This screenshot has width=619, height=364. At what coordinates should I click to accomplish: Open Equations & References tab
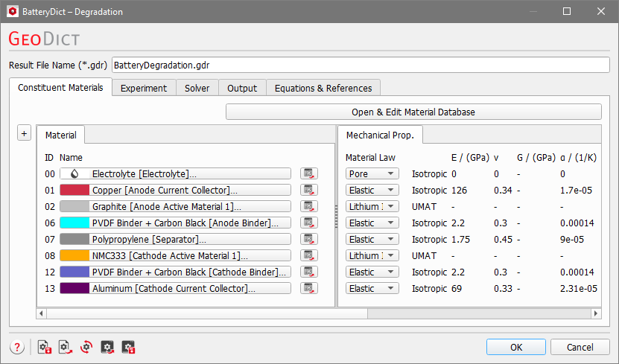click(323, 88)
